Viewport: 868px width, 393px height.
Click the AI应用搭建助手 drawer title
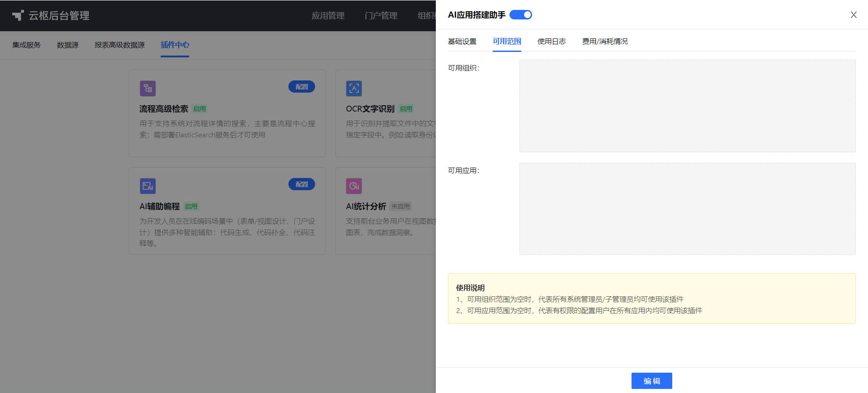(x=476, y=15)
